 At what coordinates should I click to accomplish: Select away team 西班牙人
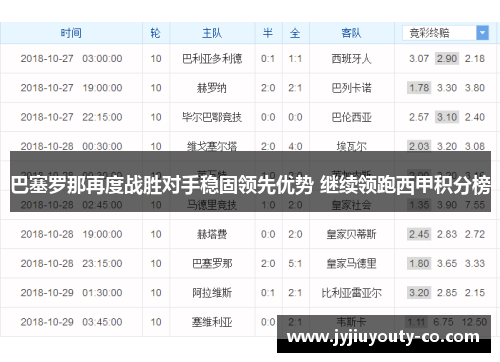coord(351,59)
